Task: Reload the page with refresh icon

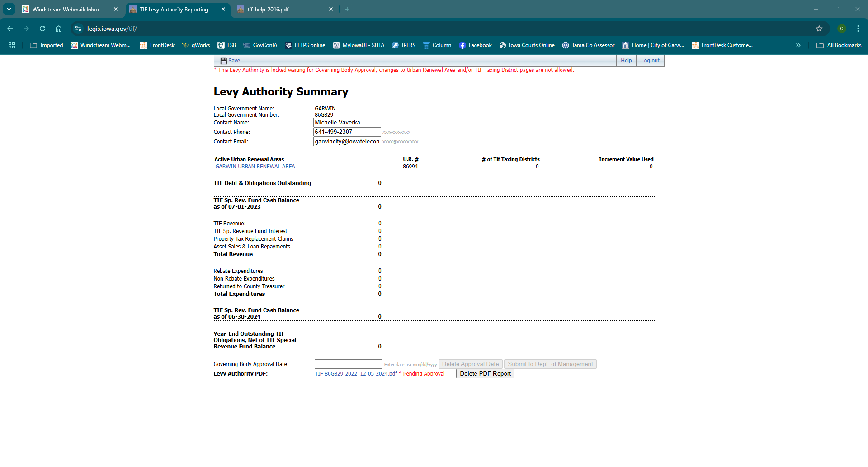Action: point(42,29)
